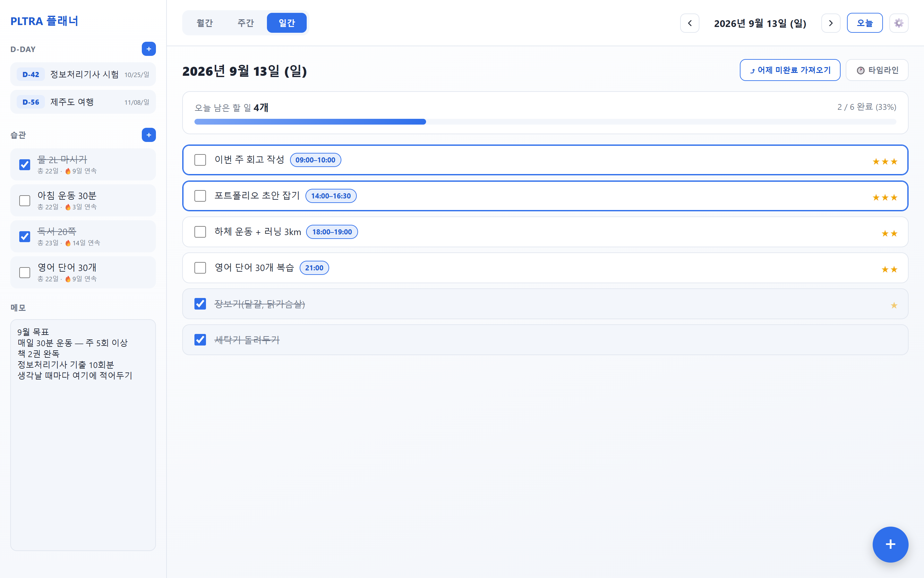Click single star on 장보기 task
This screenshot has width=924, height=578.
coord(894,305)
